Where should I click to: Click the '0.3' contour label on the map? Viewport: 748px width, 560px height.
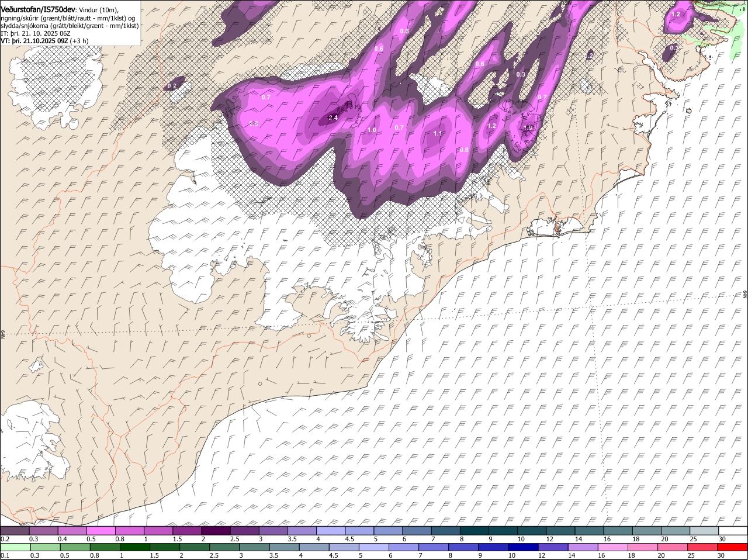[521, 74]
